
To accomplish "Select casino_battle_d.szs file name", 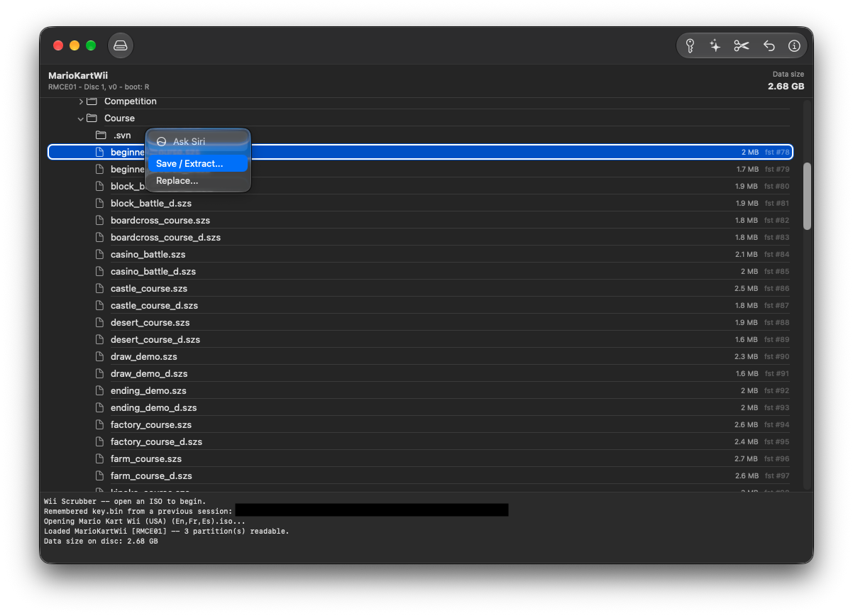I will point(153,272).
